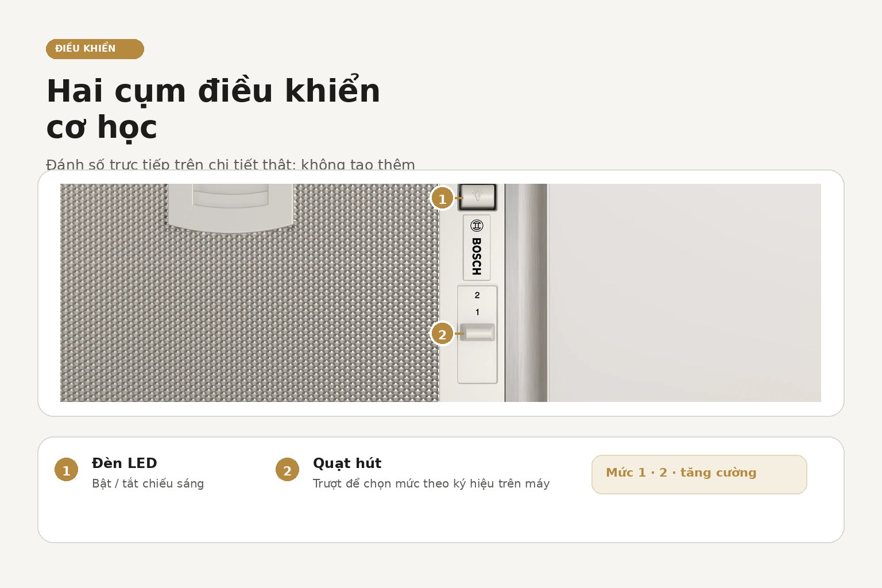This screenshot has height=588, width=882.
Task: Click the round Bosch logo emblem
Action: [x=477, y=225]
